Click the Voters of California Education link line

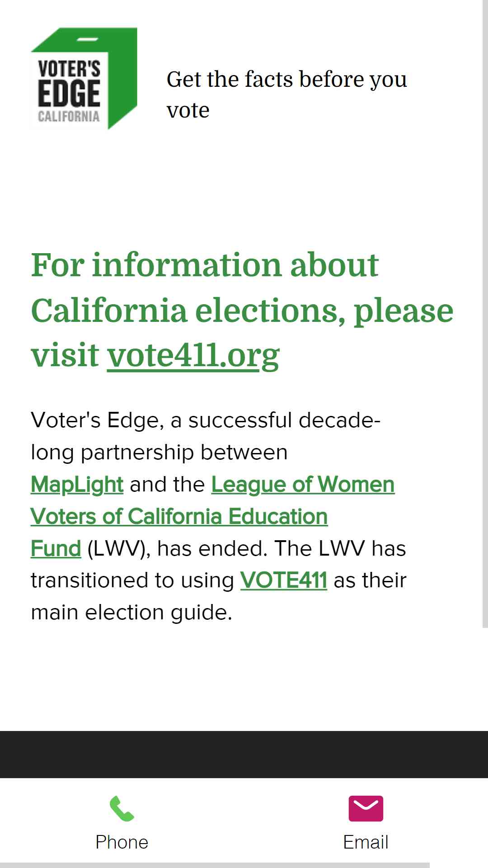click(x=179, y=516)
